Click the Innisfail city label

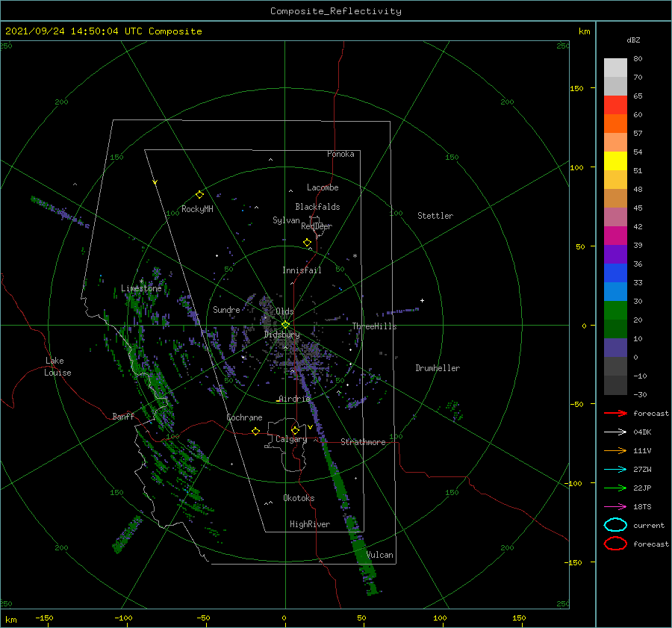pos(302,270)
